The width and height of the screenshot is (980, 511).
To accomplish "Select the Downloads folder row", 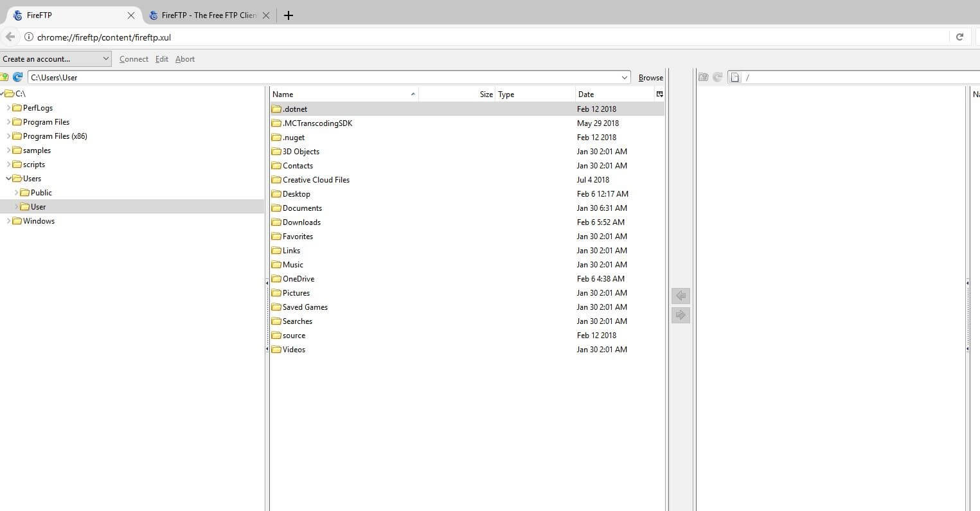I will pos(467,222).
